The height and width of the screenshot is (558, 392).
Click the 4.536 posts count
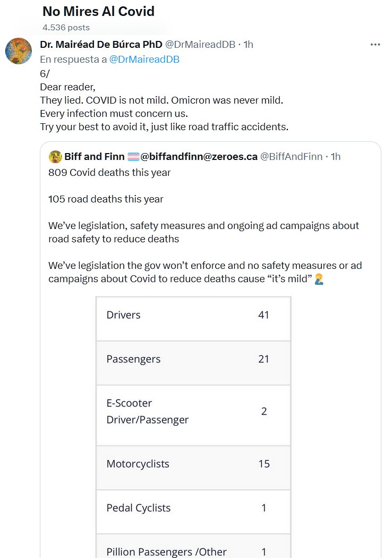coord(66,28)
